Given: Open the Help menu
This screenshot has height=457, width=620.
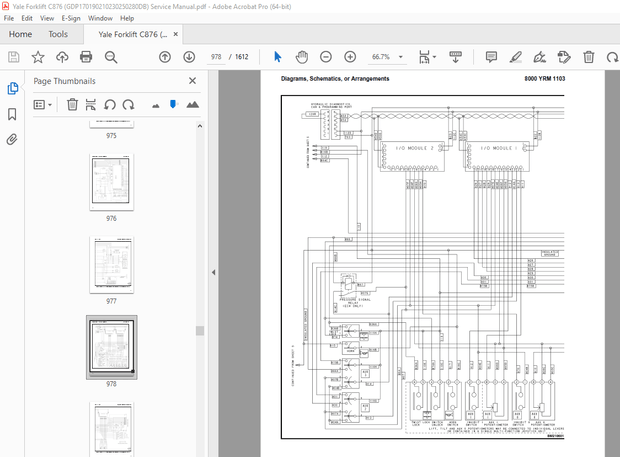Looking at the screenshot, I should 127,18.
